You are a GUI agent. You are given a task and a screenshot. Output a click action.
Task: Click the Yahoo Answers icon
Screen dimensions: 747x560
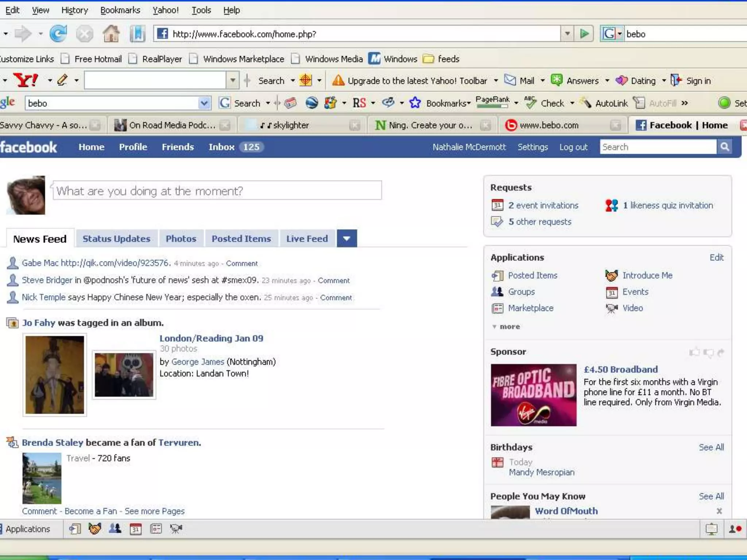[x=557, y=80]
